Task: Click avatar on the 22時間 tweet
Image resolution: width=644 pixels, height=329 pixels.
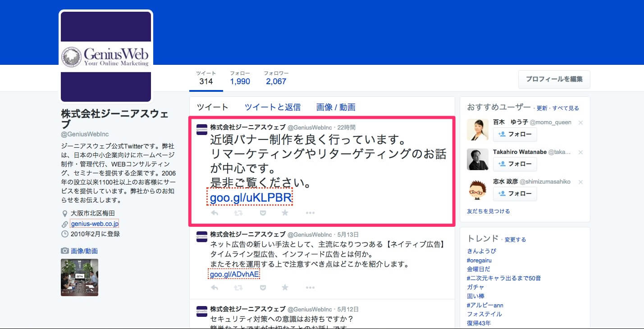Action: tap(202, 129)
